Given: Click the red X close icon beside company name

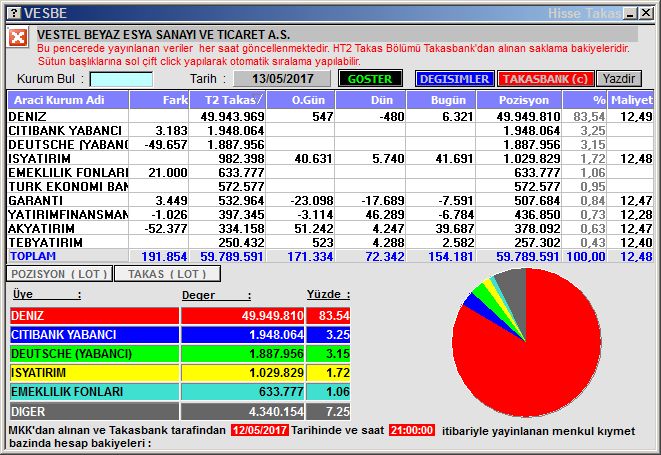Looking at the screenshot, I should click(x=18, y=38).
